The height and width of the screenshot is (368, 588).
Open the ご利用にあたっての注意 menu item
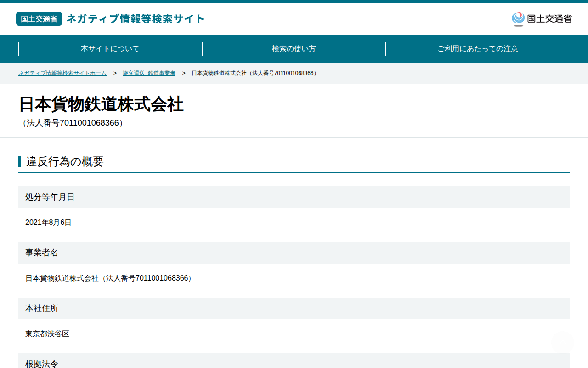(x=478, y=49)
